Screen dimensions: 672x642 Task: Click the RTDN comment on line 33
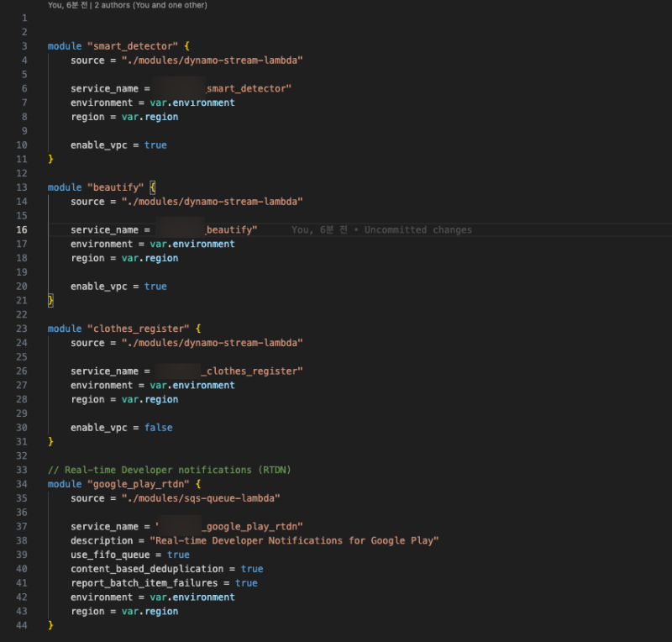tap(170, 470)
